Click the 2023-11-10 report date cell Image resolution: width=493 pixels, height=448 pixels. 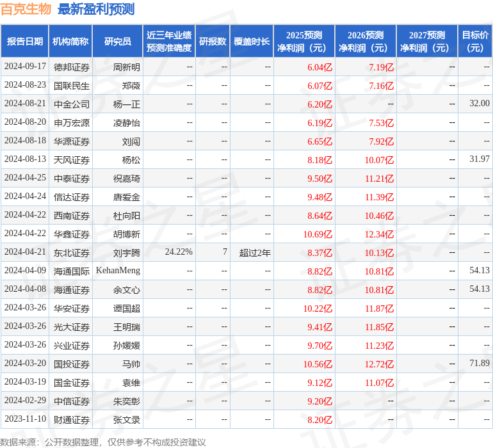pyautogui.click(x=25, y=420)
